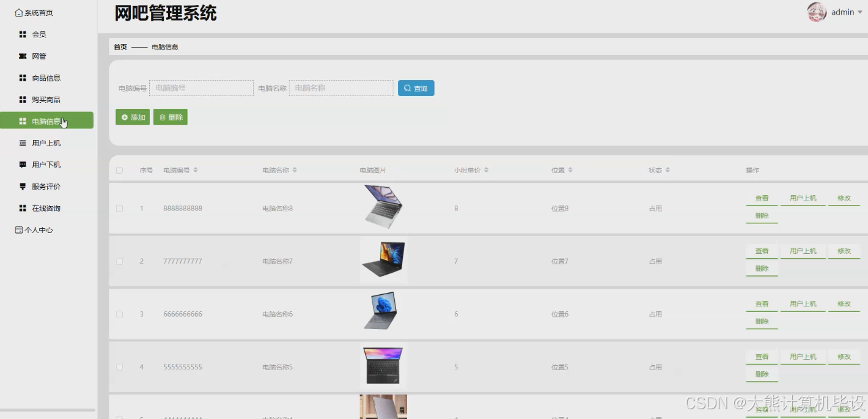Click the icon next to 服务评价

coord(23,187)
